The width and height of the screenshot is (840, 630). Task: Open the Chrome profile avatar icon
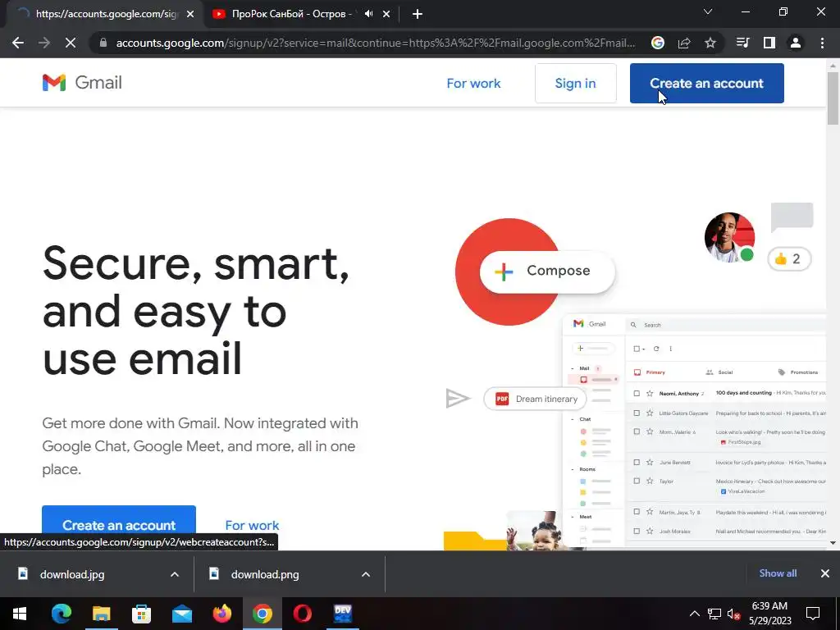(x=796, y=43)
